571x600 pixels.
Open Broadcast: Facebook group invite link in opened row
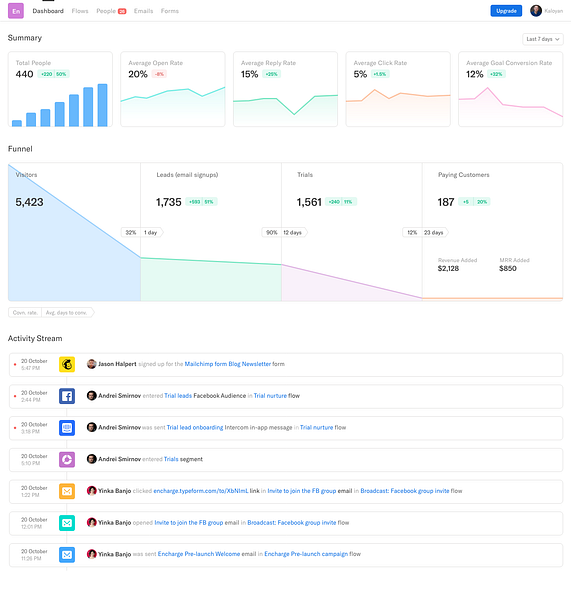pyautogui.click(x=292, y=523)
